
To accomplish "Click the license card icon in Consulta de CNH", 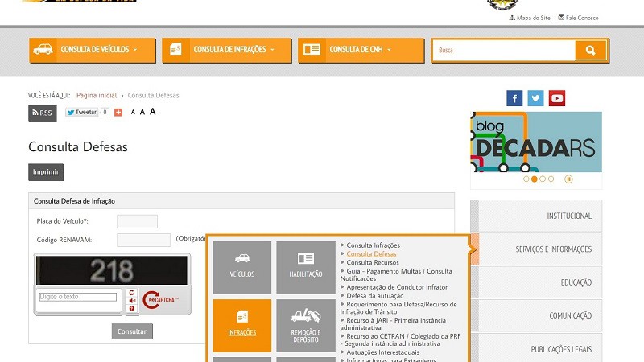I will [312, 50].
